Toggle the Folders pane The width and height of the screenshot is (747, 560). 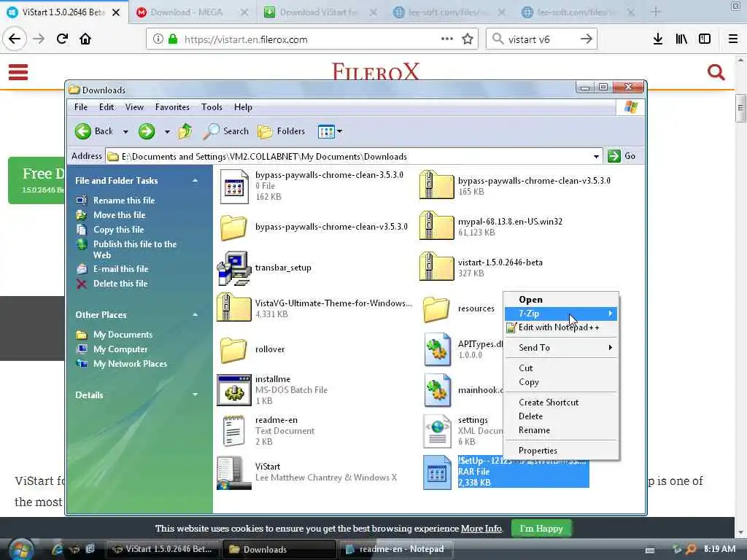tap(281, 131)
